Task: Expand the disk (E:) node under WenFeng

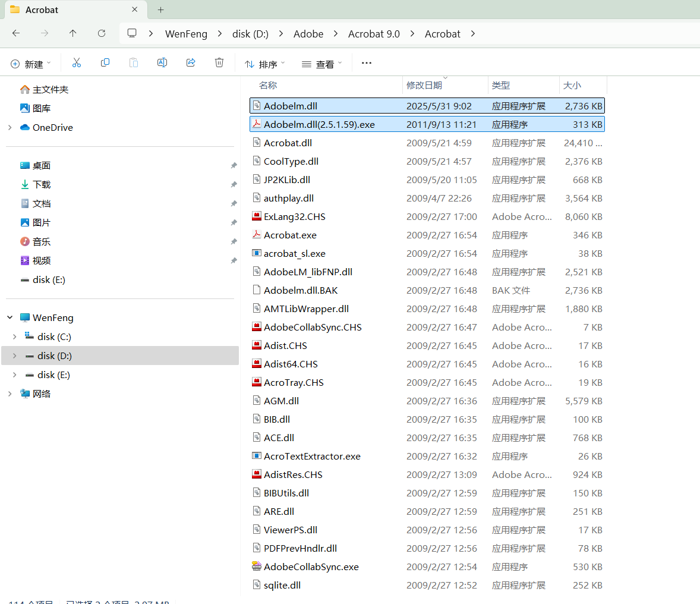Action: point(15,375)
